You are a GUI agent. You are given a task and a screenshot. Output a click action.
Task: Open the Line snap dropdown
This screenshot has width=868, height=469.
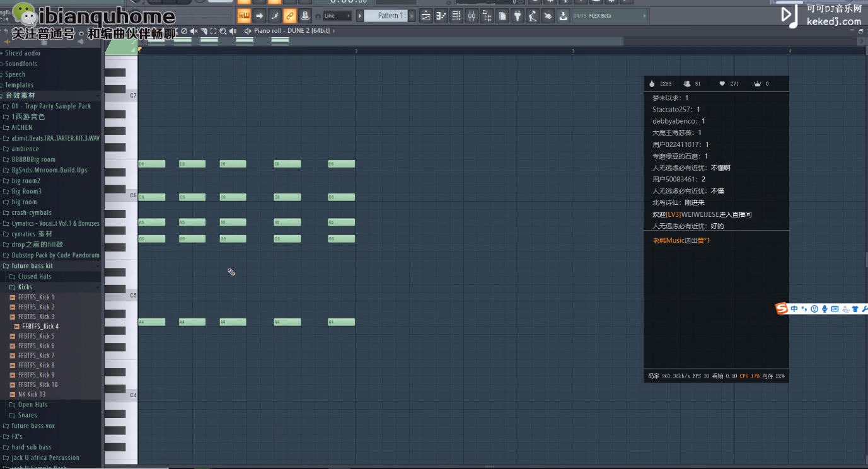(x=337, y=16)
